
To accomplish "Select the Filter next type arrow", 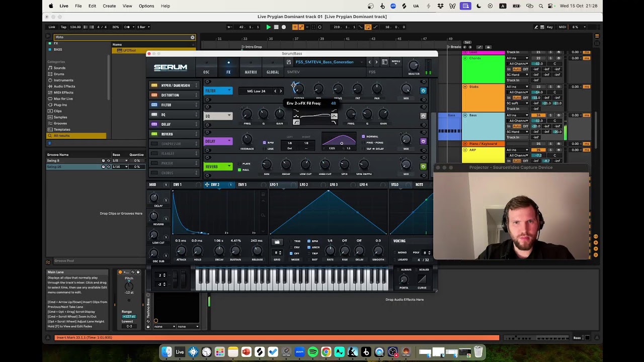I will tap(281, 91).
